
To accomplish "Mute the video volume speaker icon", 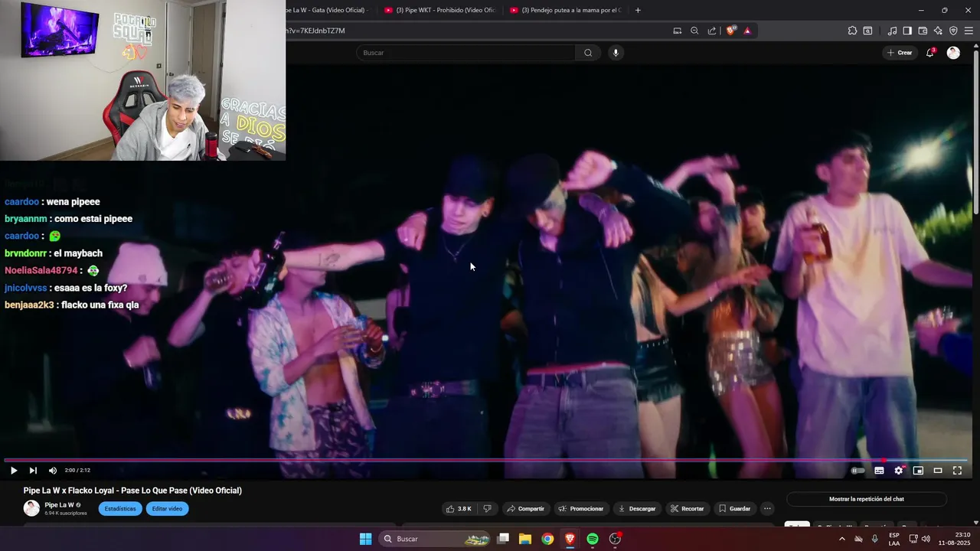I will 53,471.
